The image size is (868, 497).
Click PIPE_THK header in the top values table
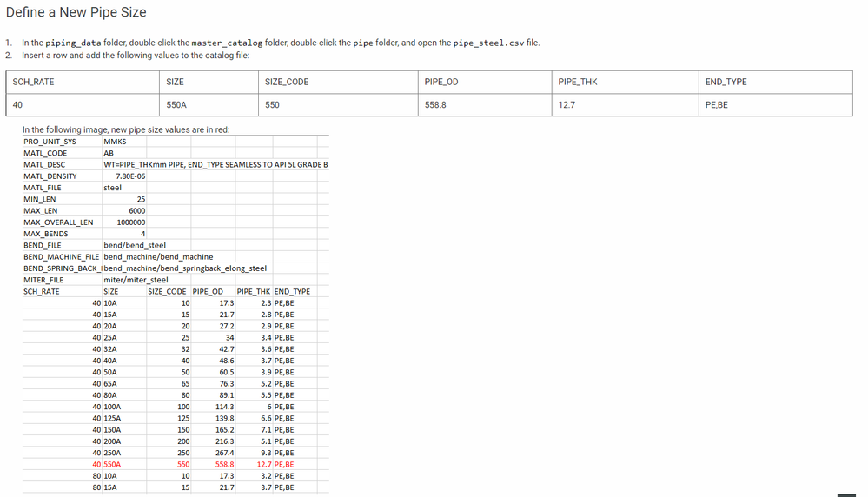578,82
